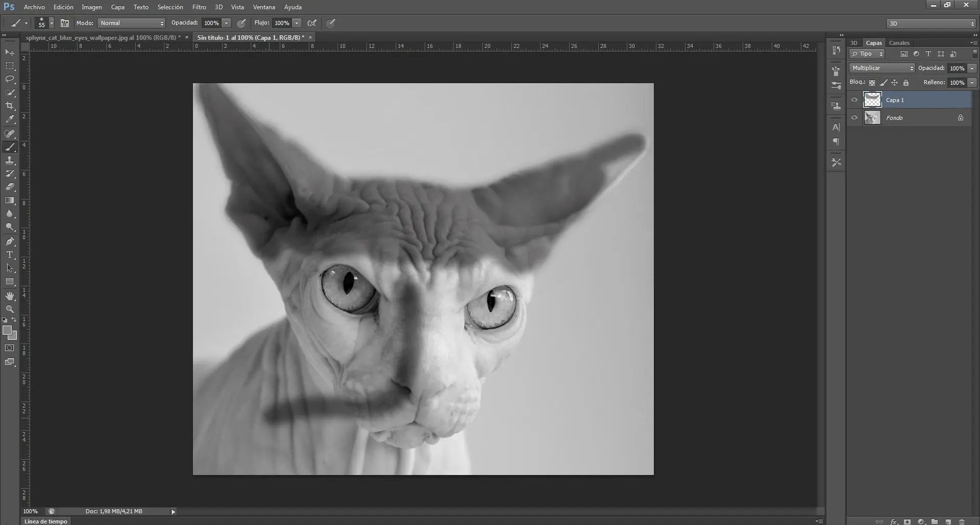Open the Línea de tiempo panel
The image size is (980, 525).
pos(46,521)
